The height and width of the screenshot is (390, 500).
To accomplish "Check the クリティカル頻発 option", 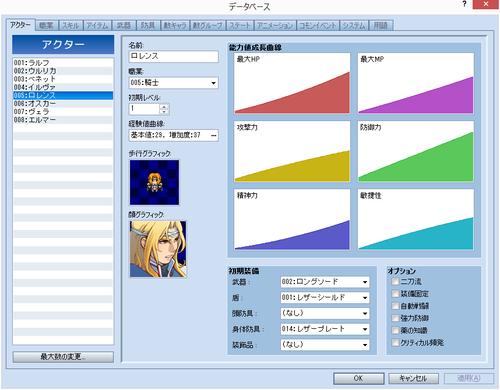I will click(x=395, y=342).
